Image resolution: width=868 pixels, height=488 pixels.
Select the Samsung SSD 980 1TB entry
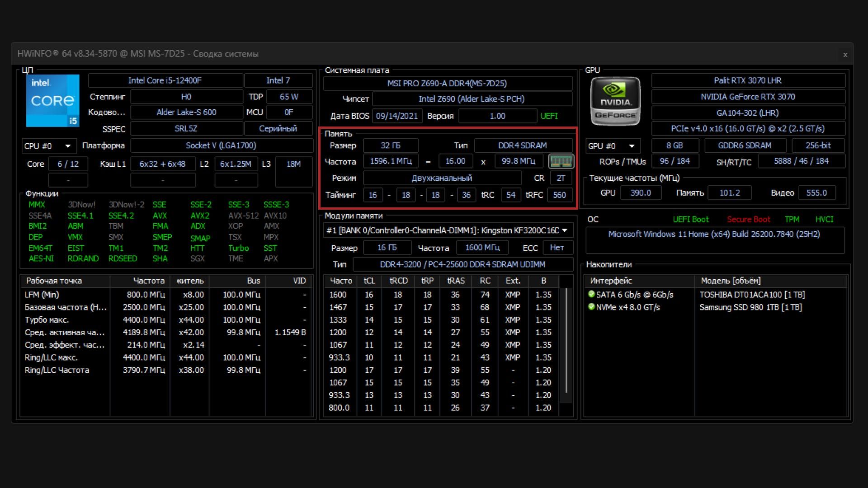point(750,307)
